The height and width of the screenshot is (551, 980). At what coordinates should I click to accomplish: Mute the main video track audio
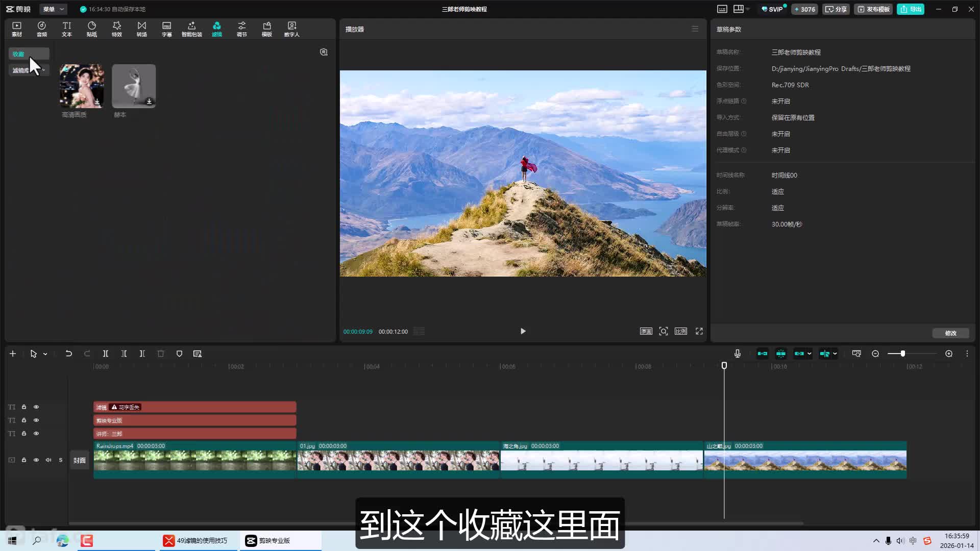[48, 460]
